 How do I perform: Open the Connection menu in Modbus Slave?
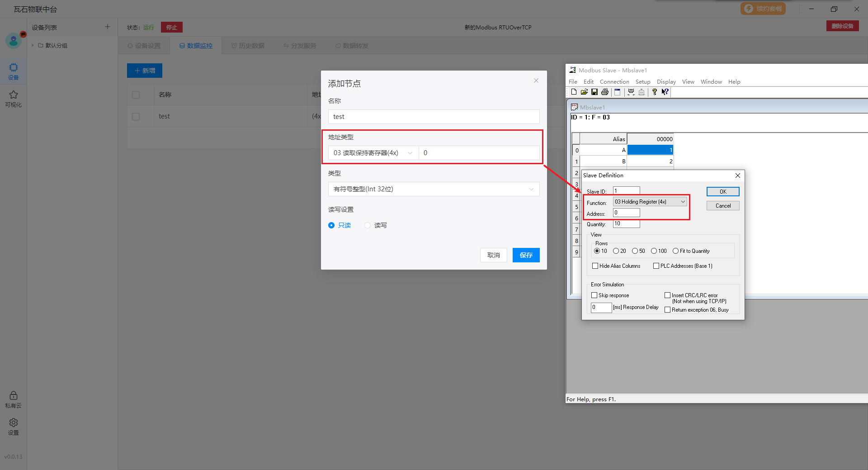tap(614, 82)
